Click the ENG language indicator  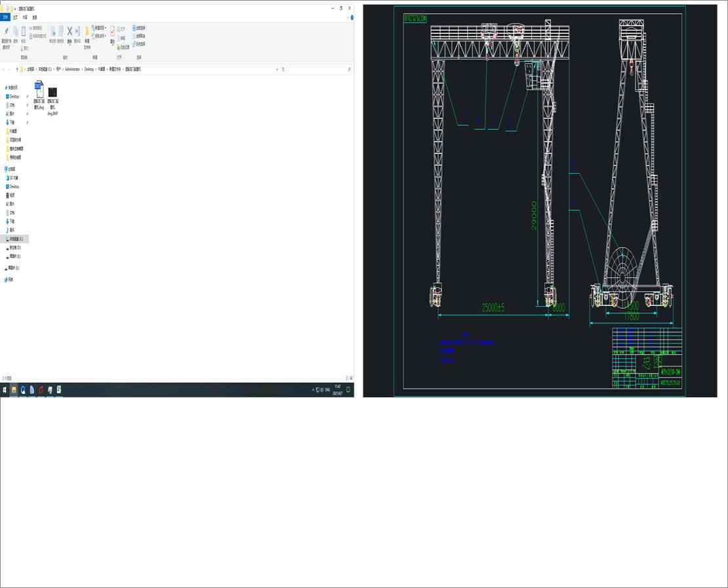327,390
